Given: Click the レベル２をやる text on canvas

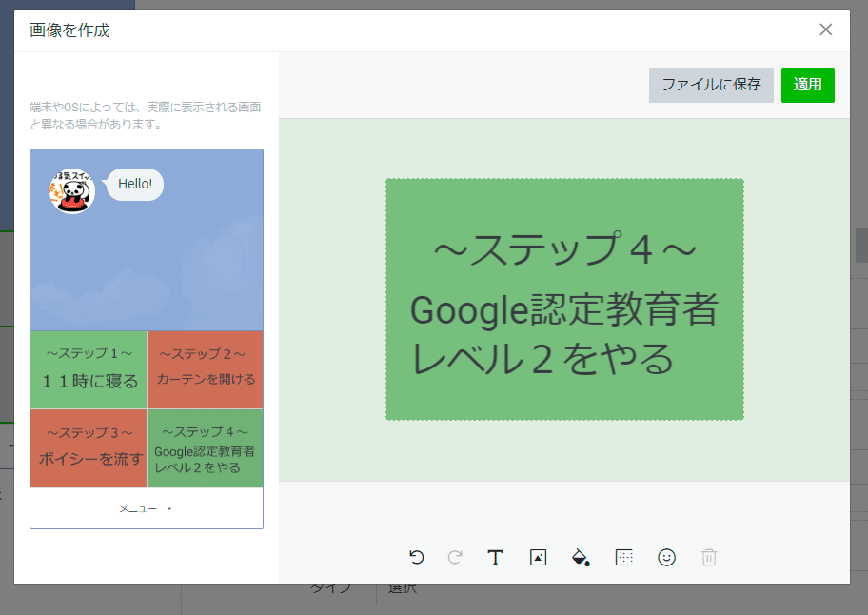Looking at the screenshot, I should 542,359.
